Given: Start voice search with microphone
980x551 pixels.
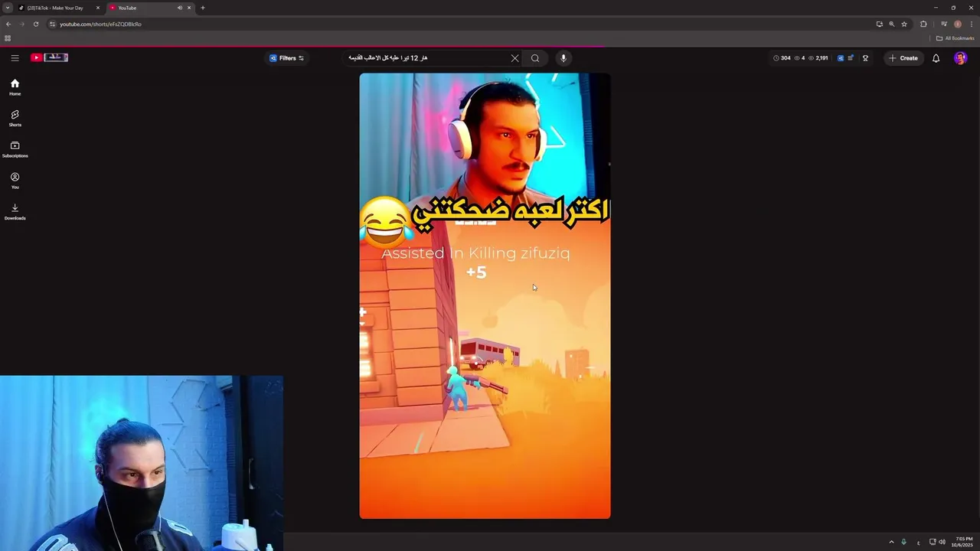Looking at the screenshot, I should (563, 58).
